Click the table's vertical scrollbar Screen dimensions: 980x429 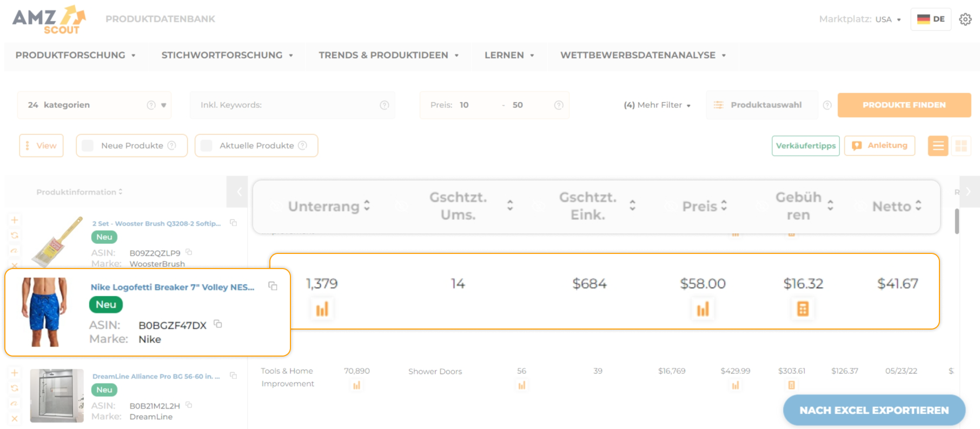pyautogui.click(x=957, y=222)
